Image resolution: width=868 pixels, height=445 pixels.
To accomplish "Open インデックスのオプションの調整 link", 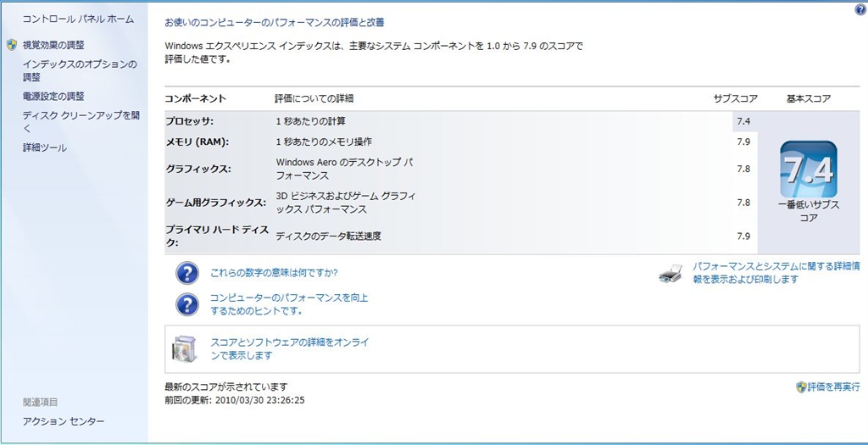I will (80, 71).
